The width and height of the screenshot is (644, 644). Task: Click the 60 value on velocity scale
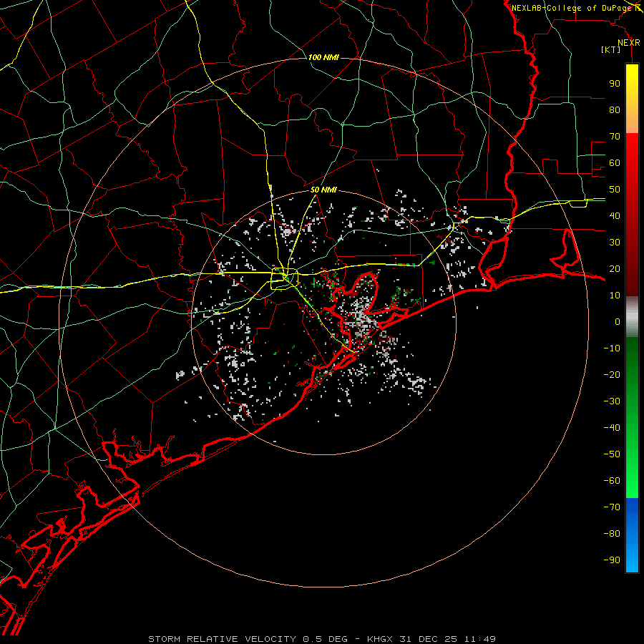615,162
